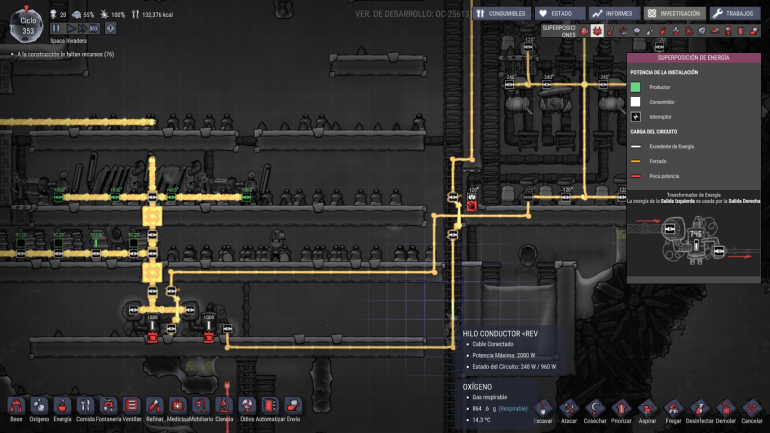This screenshot has width=770, height=433.
Task: Pause the game simulation
Action: pyautogui.click(x=56, y=28)
